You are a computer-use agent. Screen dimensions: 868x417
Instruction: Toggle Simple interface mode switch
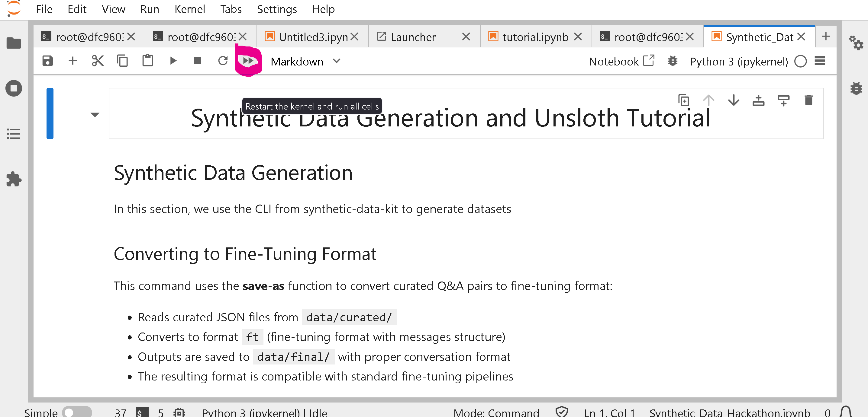click(77, 412)
